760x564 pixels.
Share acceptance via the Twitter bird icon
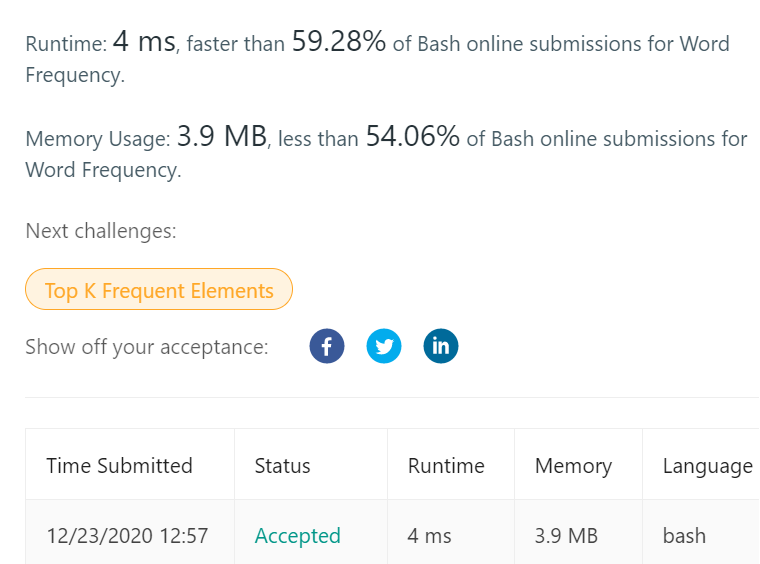tap(384, 346)
